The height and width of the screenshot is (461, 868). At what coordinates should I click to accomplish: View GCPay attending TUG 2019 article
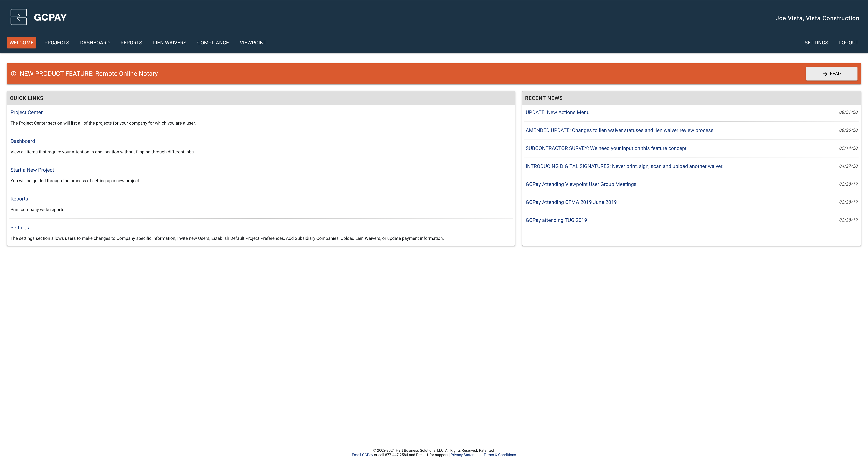pos(556,220)
